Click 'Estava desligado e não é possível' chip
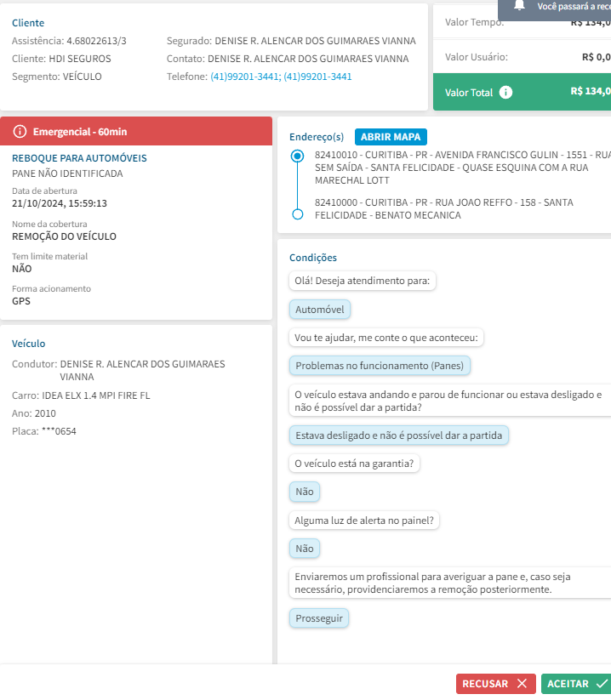 (x=399, y=435)
